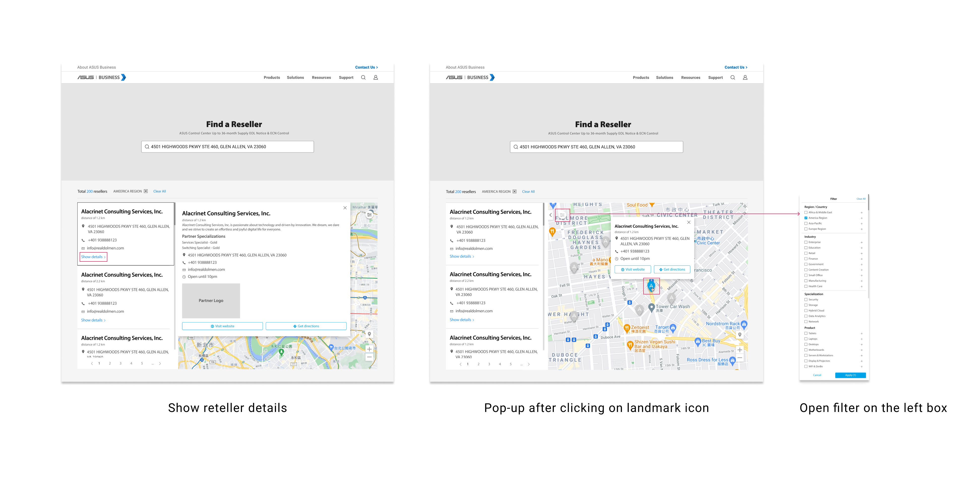
Task: Collapse list with chevron beside San Francisco map
Action: click(x=550, y=215)
